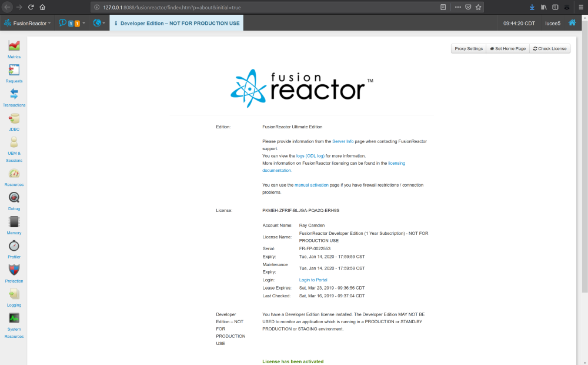Open the logs link
The height and width of the screenshot is (365, 588).
tap(300, 156)
